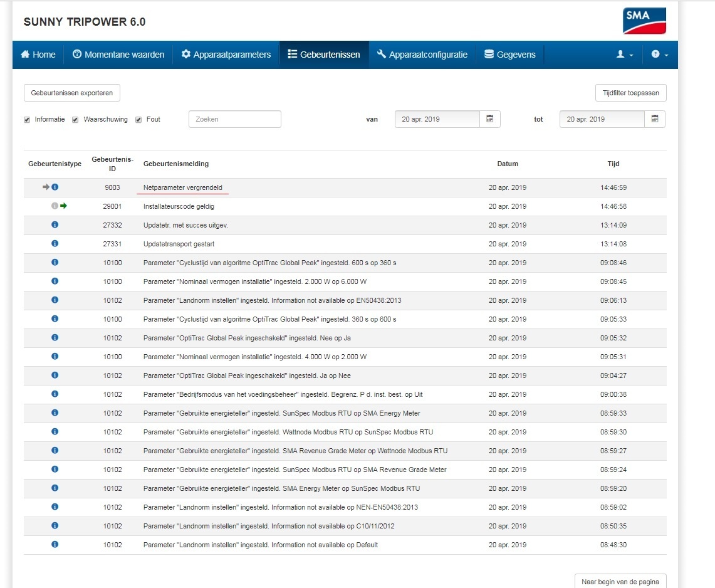Click info icon of row timed 09:06:13
This screenshot has width=715, height=588.
tap(55, 300)
